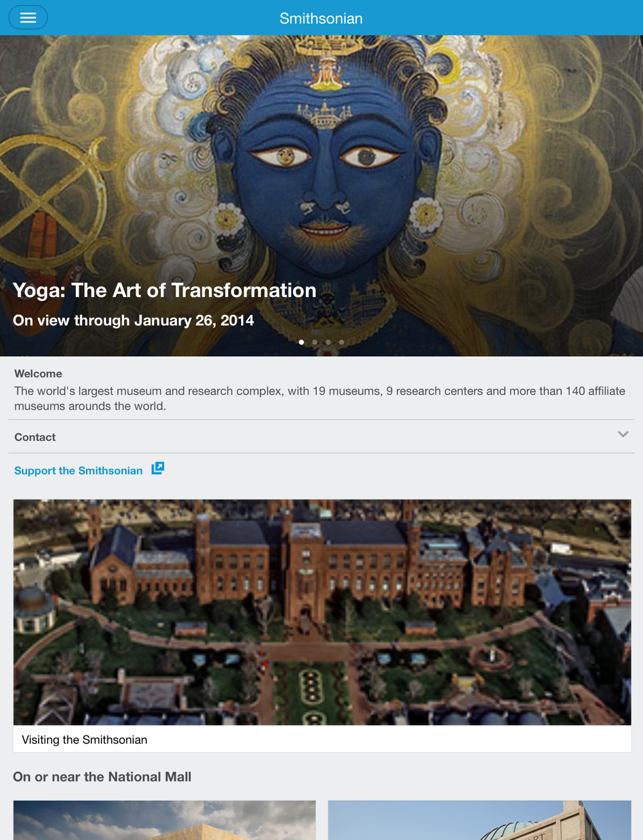
Task: Click the Smithsonian title in header
Action: click(x=321, y=18)
